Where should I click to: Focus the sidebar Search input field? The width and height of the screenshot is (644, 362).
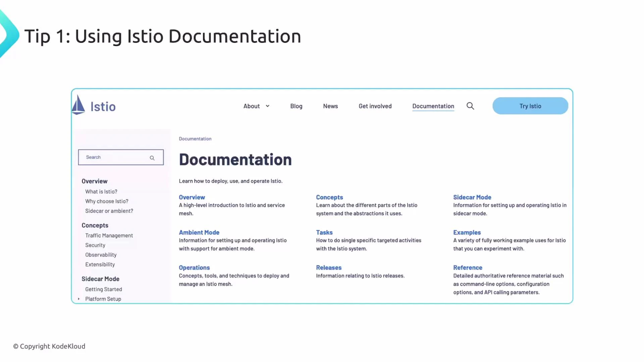(x=121, y=157)
